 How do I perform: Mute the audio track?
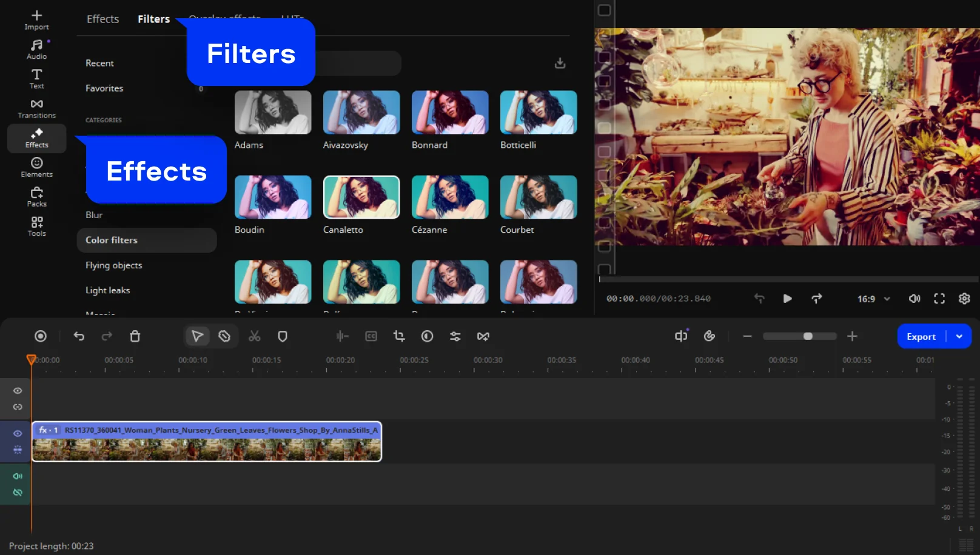pyautogui.click(x=18, y=476)
